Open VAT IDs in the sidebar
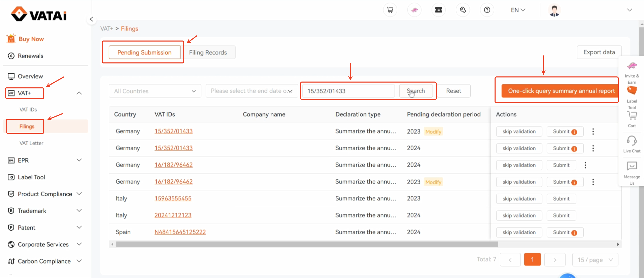The height and width of the screenshot is (278, 644). [x=28, y=110]
